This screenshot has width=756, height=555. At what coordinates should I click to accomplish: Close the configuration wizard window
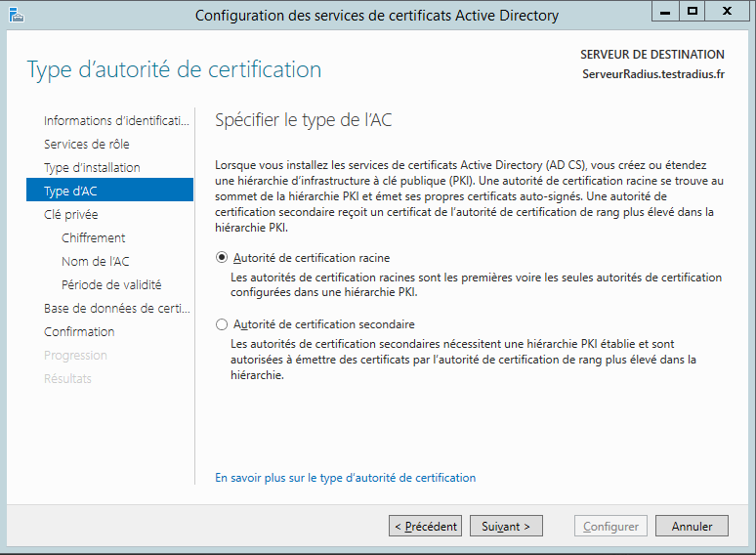pyautogui.click(x=730, y=11)
